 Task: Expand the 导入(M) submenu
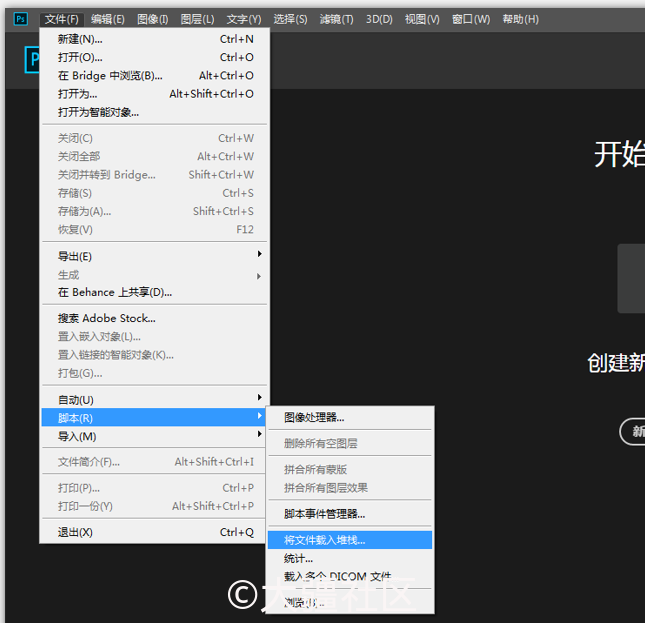155,436
